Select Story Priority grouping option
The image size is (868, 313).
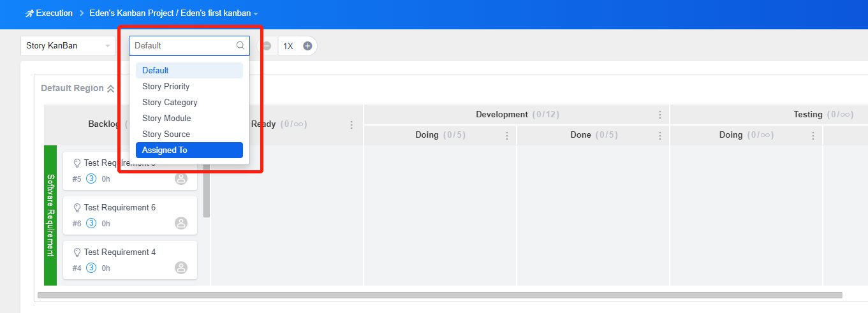(x=166, y=87)
